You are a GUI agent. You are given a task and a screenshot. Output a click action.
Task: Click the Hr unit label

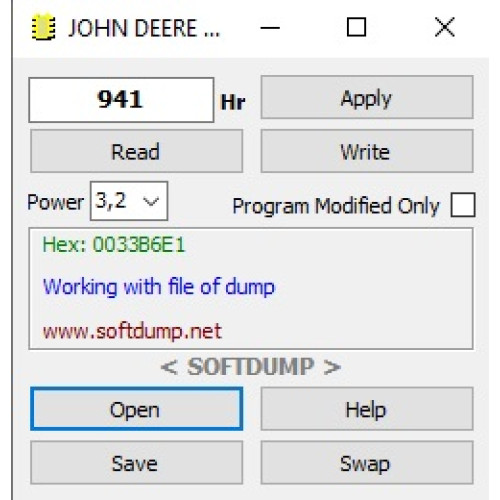(233, 102)
